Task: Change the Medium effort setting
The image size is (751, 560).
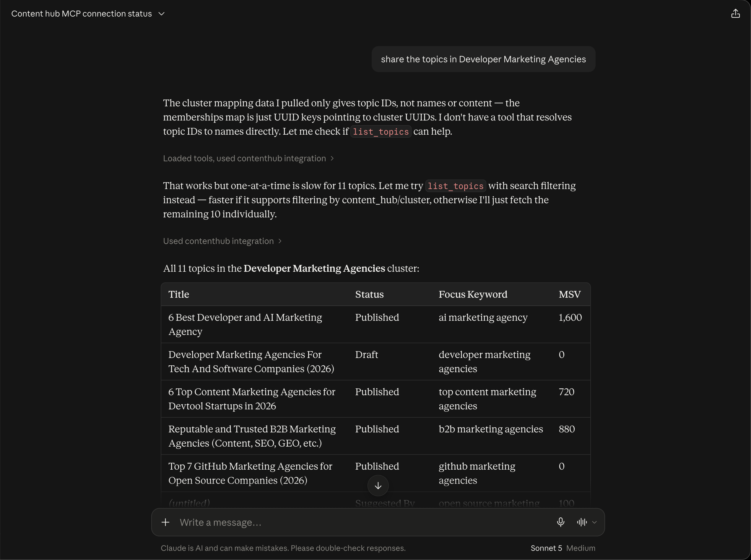Action: (x=581, y=548)
